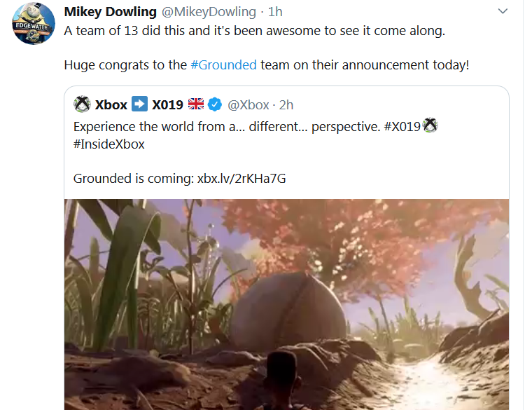This screenshot has height=410, width=532.
Task: Click the blue verified badge next to X019
Action: pos(216,104)
